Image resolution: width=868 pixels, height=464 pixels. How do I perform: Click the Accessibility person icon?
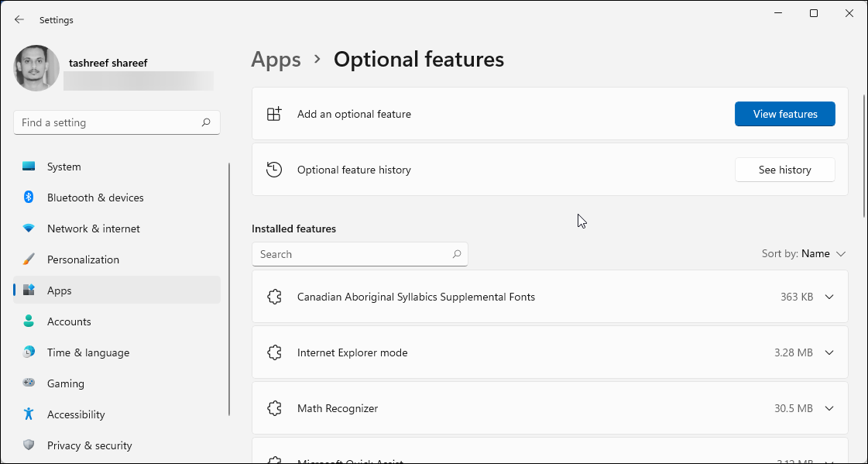pyautogui.click(x=29, y=414)
